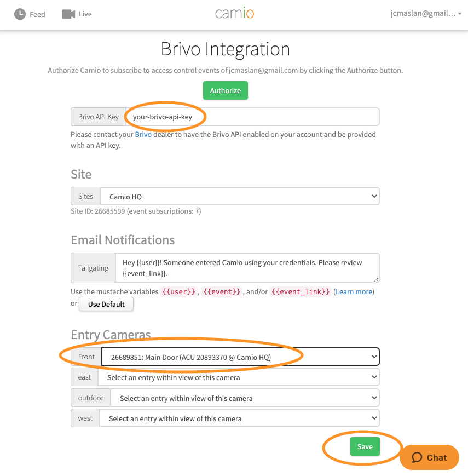Open the Brivo dealer link
Image resolution: width=468 pixels, height=476 pixels.
[143, 134]
